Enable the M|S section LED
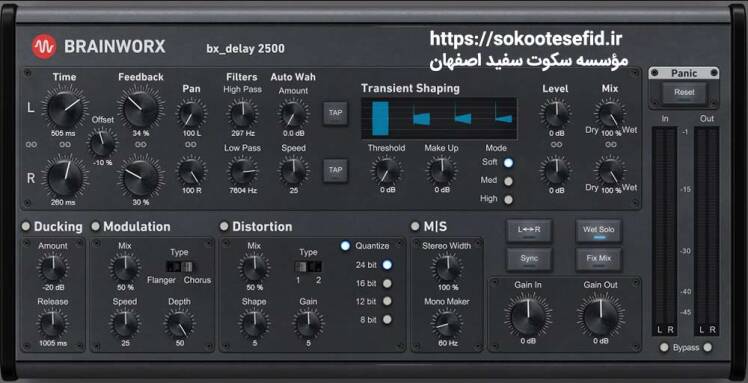This screenshot has width=748, height=383. [415, 226]
